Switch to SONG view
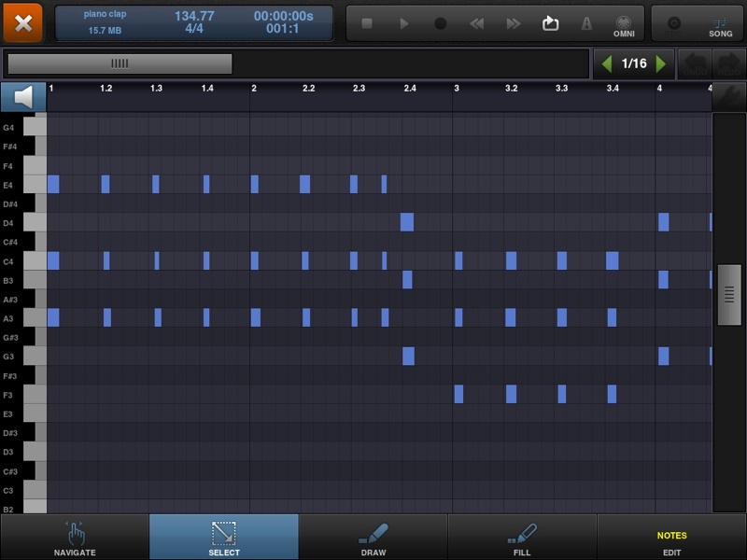The image size is (747, 560). pyautogui.click(x=720, y=28)
